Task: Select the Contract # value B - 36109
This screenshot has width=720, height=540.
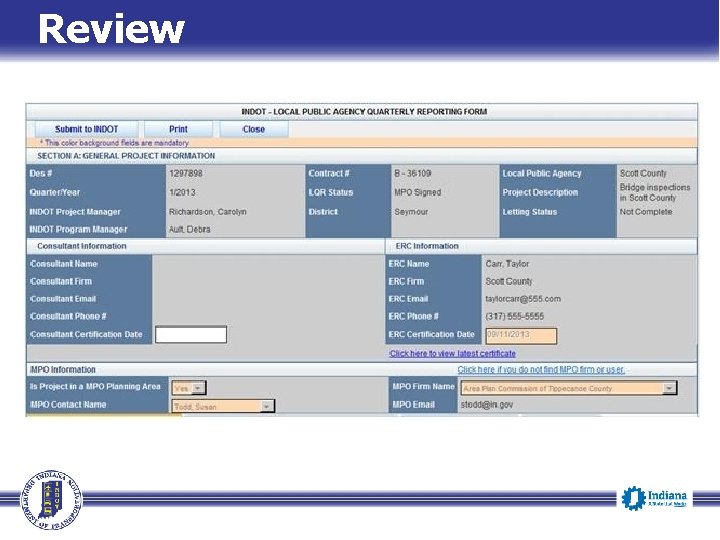Action: click(413, 174)
